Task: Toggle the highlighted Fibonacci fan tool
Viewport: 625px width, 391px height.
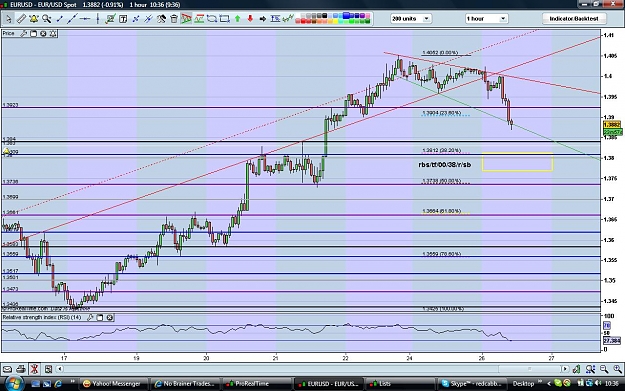Action: click(x=186, y=18)
